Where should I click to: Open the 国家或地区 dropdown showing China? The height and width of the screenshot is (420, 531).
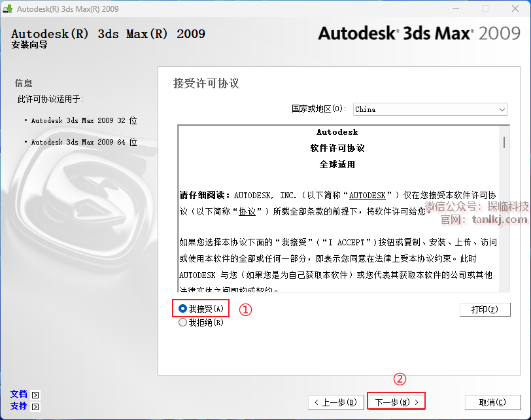coord(430,109)
